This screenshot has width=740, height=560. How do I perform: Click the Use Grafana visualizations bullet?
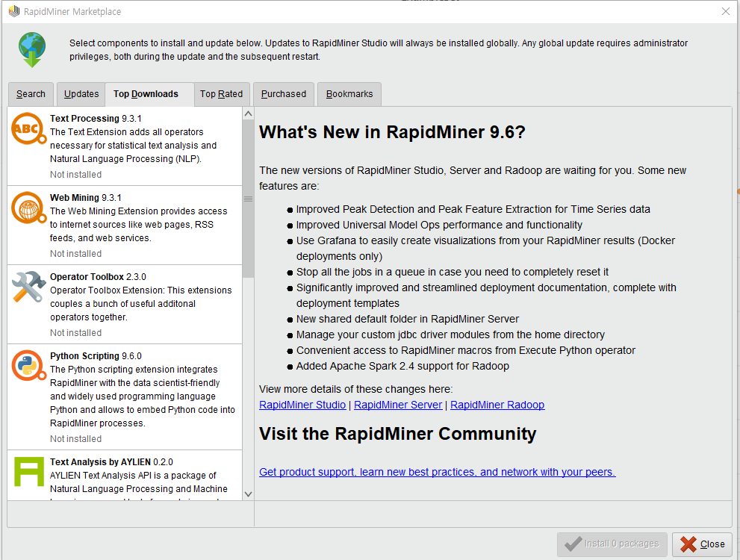485,248
